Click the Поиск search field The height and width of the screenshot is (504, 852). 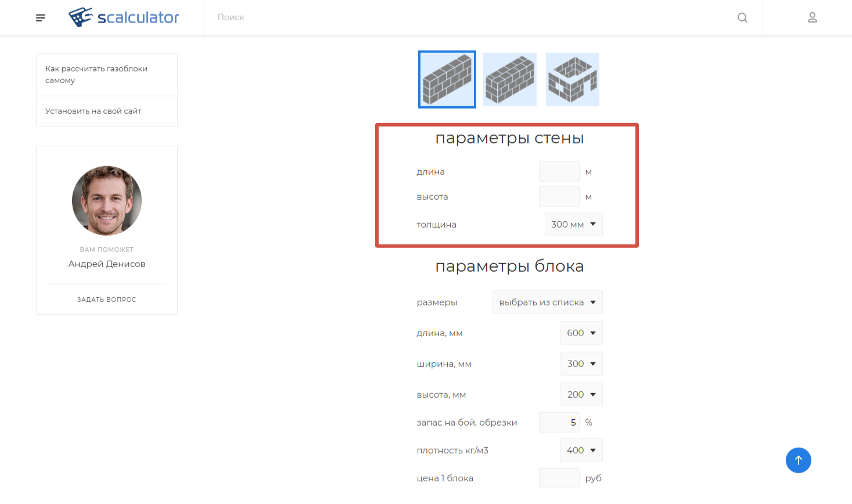(465, 17)
